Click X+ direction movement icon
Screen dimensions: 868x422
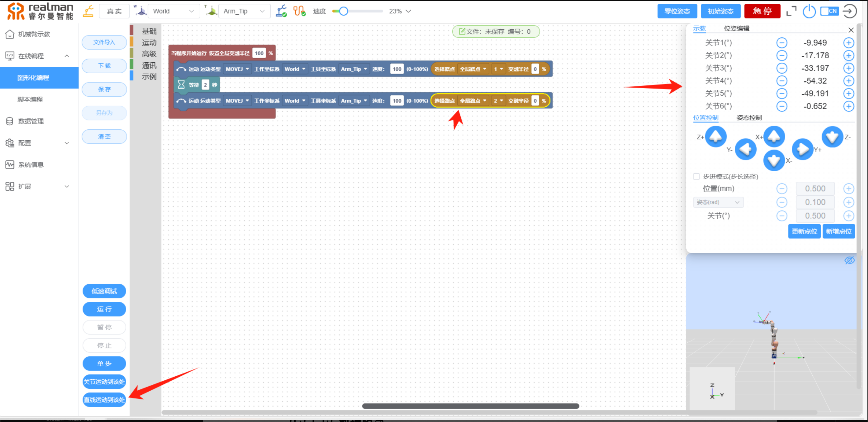(x=774, y=137)
